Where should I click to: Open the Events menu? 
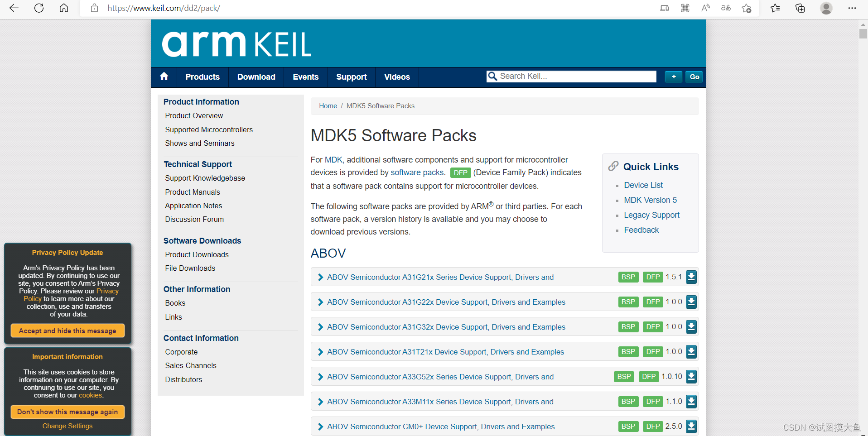(x=306, y=77)
